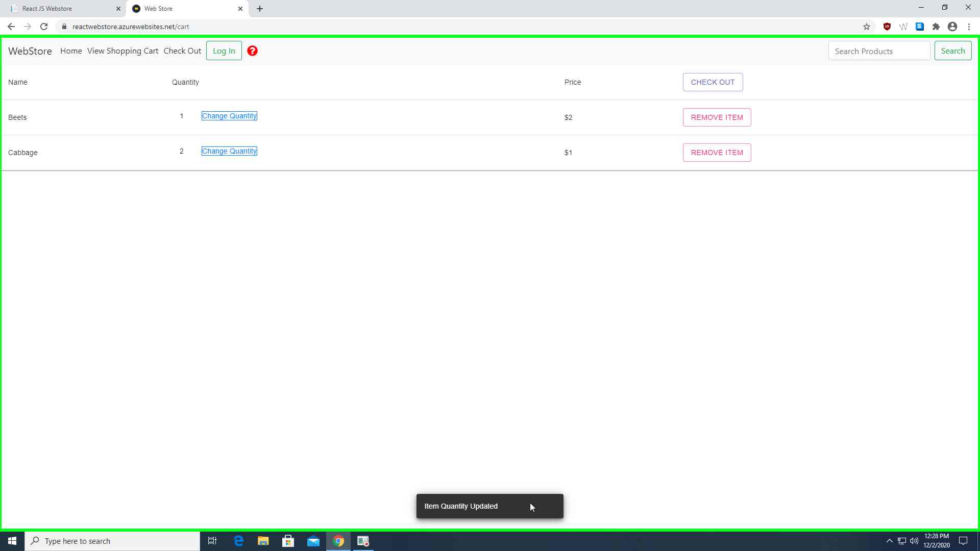
Task: Focus the Search Products input field
Action: (879, 51)
